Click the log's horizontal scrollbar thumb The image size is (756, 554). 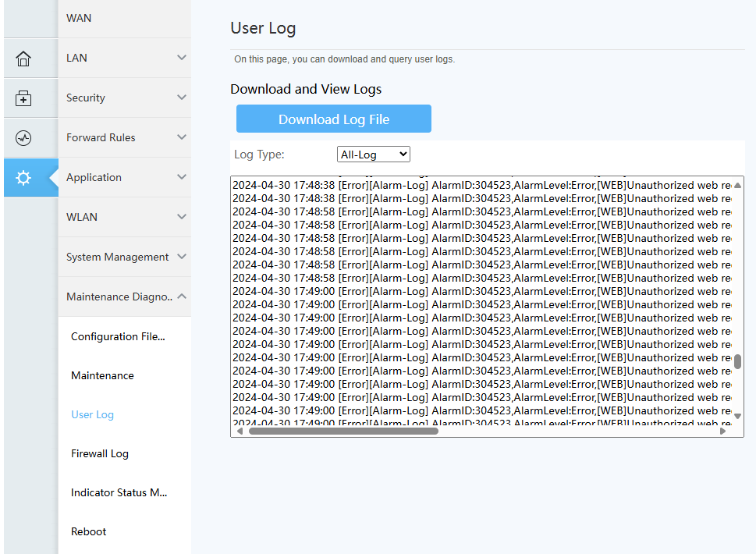343,431
